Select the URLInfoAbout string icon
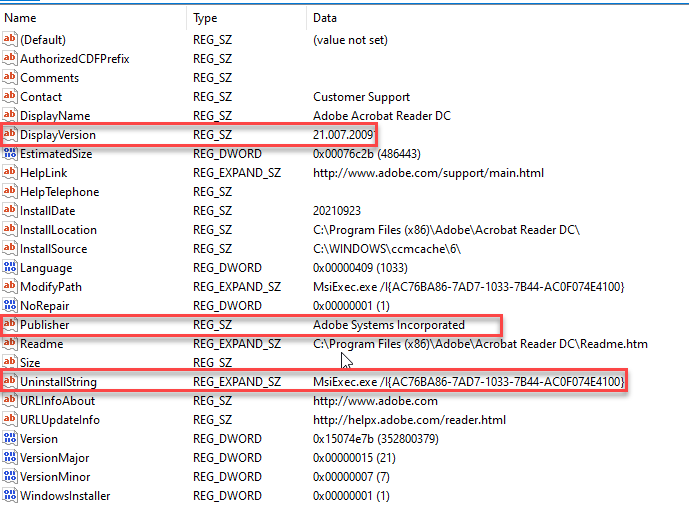The width and height of the screenshot is (689, 522). (x=10, y=400)
